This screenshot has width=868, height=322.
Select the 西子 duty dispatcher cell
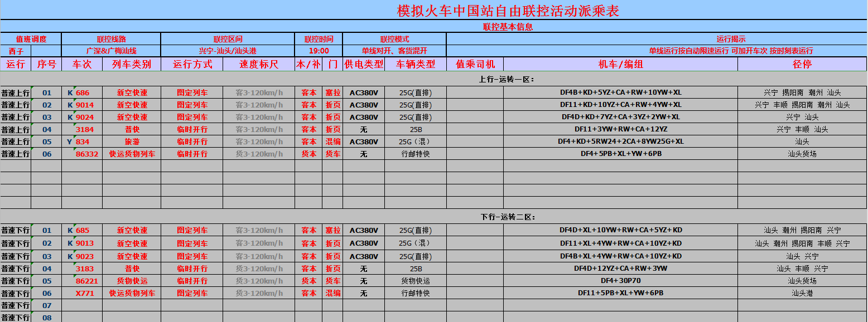(x=16, y=51)
